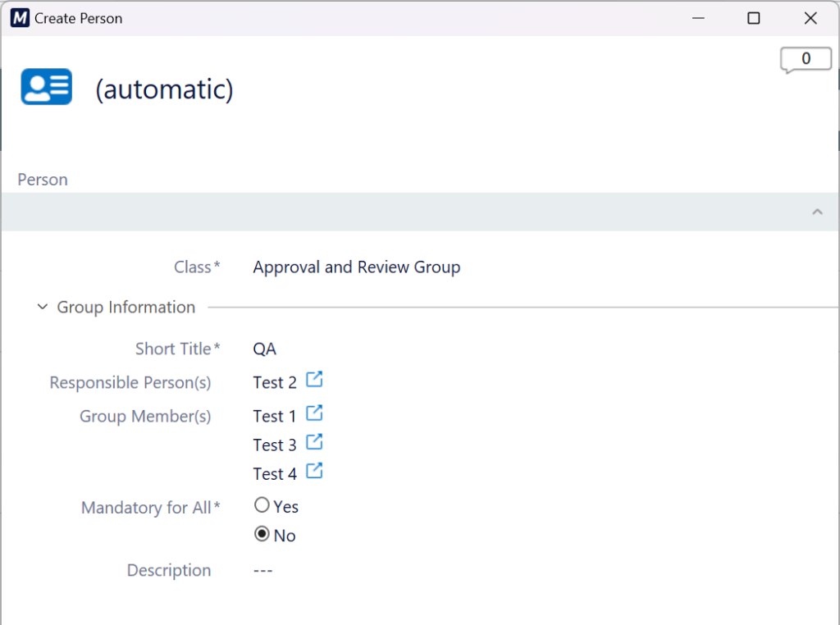Click the Test 4 group member value
Image resolution: width=840 pixels, height=625 pixels.
(275, 475)
